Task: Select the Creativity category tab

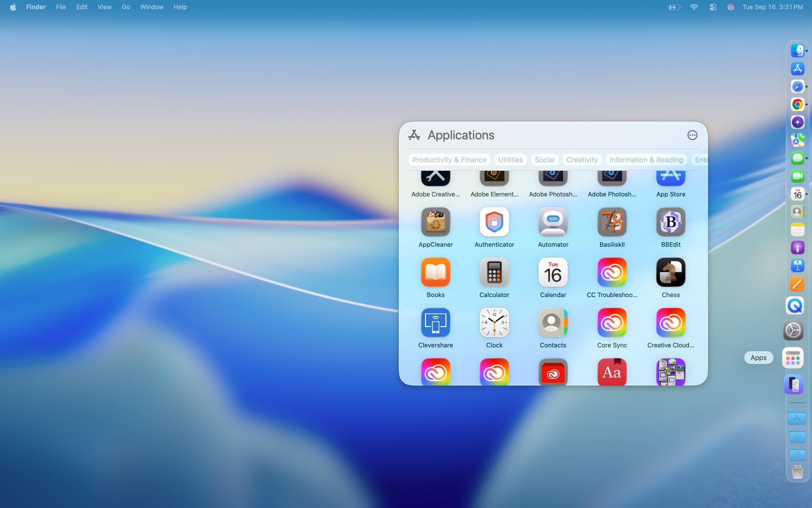Action: 582,160
